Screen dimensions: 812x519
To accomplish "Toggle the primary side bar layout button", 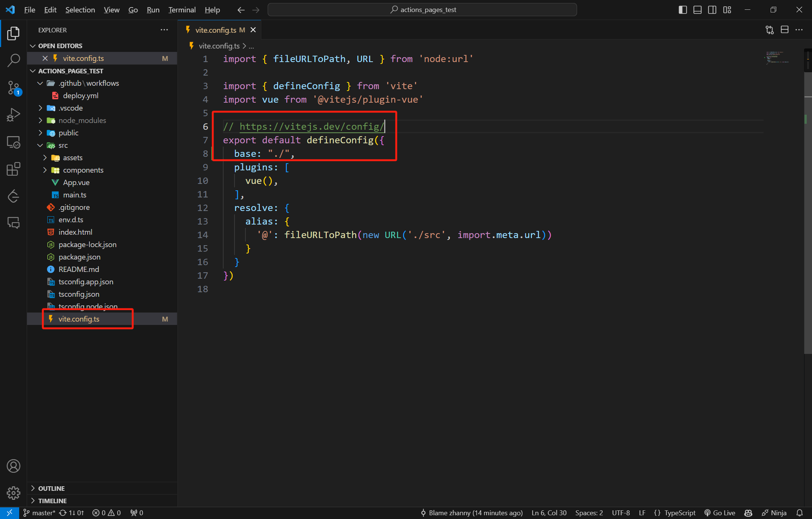I will tap(683, 10).
